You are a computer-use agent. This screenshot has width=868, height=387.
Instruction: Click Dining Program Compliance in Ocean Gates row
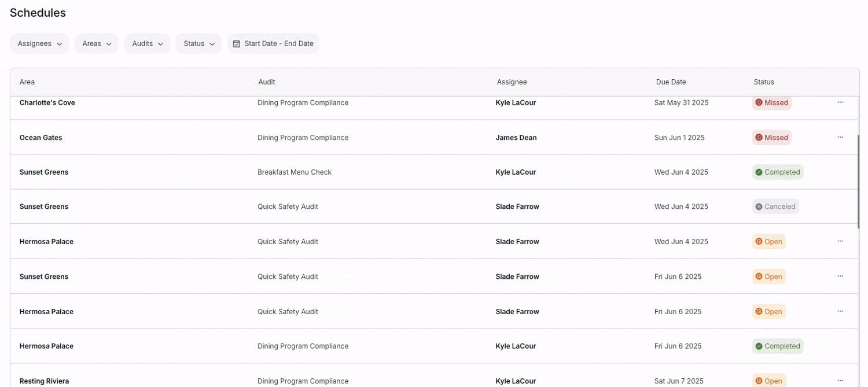pos(303,138)
